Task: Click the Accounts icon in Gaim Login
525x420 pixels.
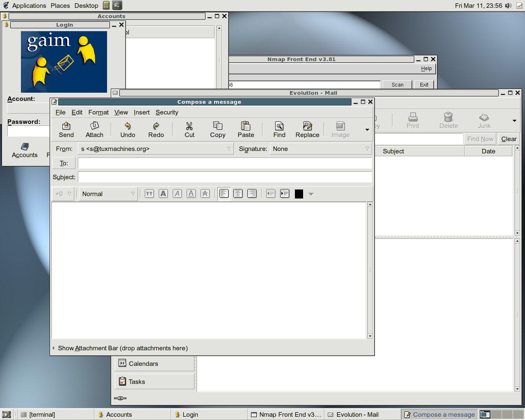Action: pyautogui.click(x=25, y=150)
